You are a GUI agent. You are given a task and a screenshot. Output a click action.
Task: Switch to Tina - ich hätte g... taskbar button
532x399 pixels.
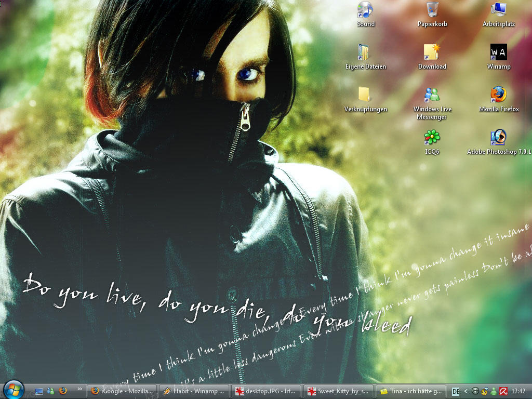point(410,391)
